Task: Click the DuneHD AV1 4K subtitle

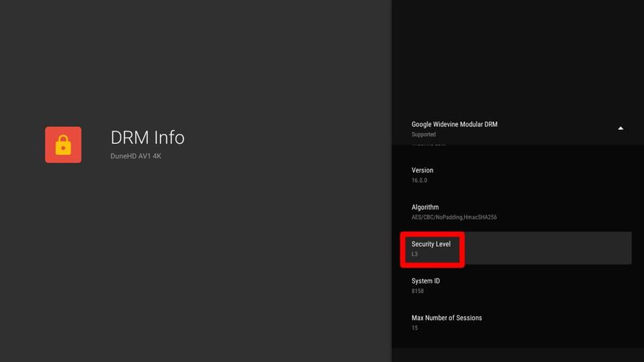Action: 136,156
